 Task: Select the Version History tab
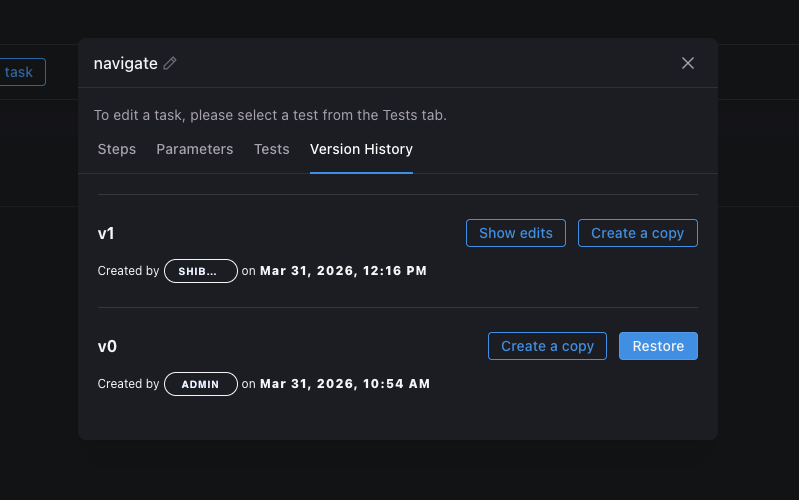pyautogui.click(x=361, y=149)
